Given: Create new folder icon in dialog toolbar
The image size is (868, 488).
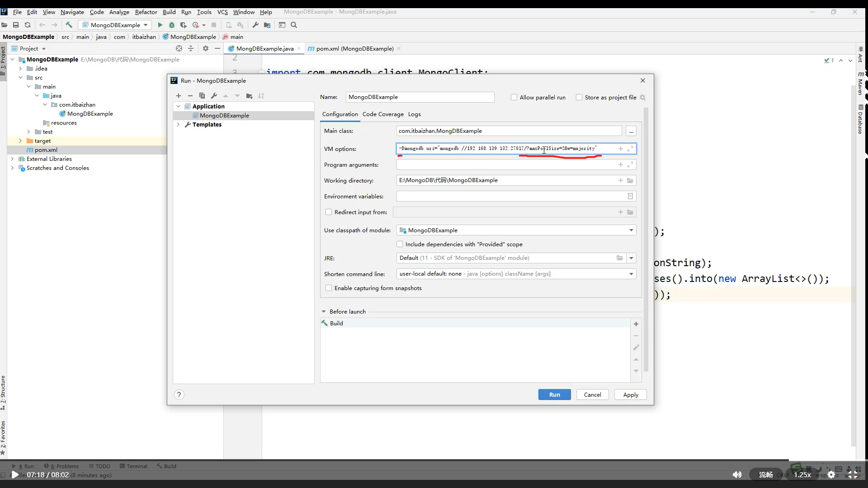Looking at the screenshot, I should tap(249, 96).
